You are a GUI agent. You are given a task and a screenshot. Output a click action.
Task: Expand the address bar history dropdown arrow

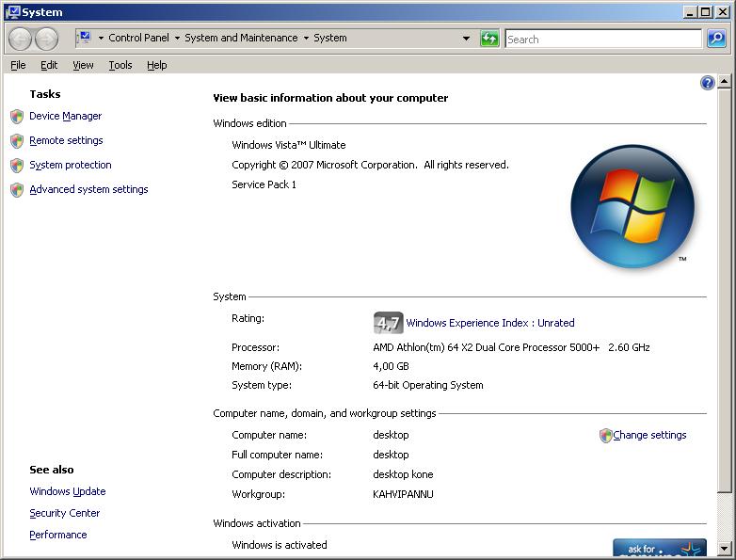coord(466,39)
